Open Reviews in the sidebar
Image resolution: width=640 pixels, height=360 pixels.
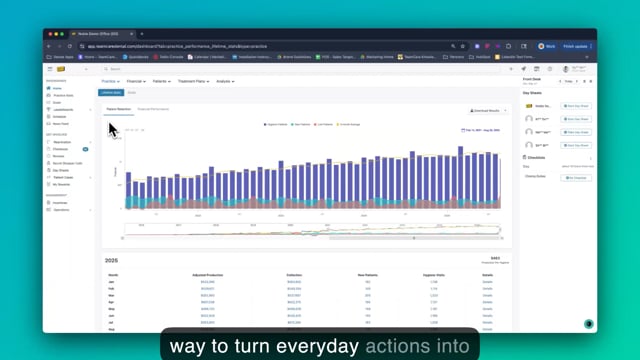coord(58,156)
